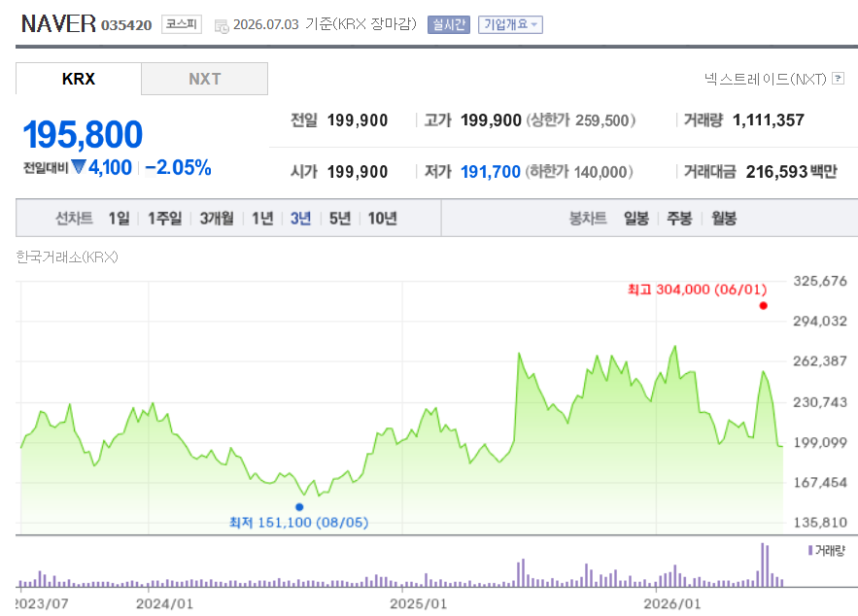Screen dimensions: 858x616
Task: Switch to the NXT tab
Action: (205, 79)
